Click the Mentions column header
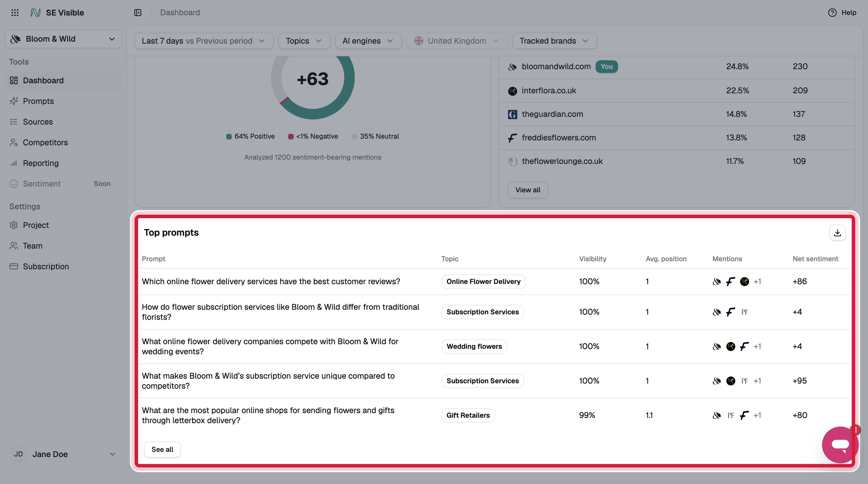This screenshot has width=868, height=484. tap(727, 259)
